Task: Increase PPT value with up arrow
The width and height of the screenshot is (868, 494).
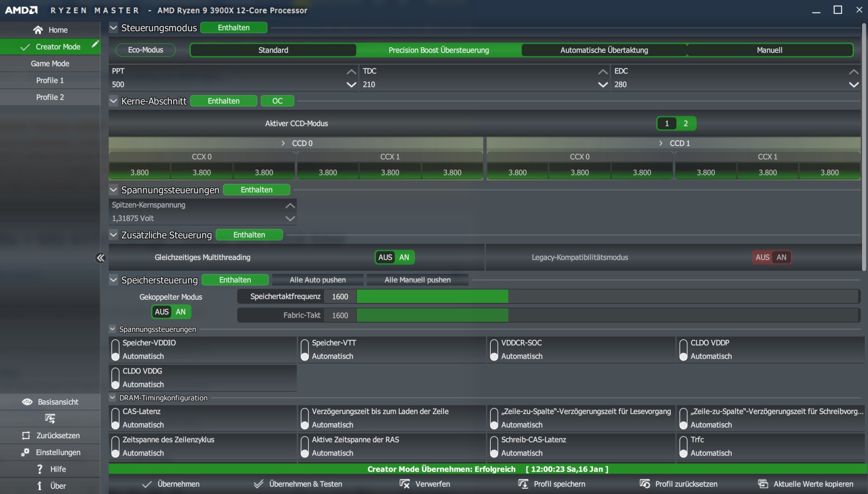Action: pos(351,72)
